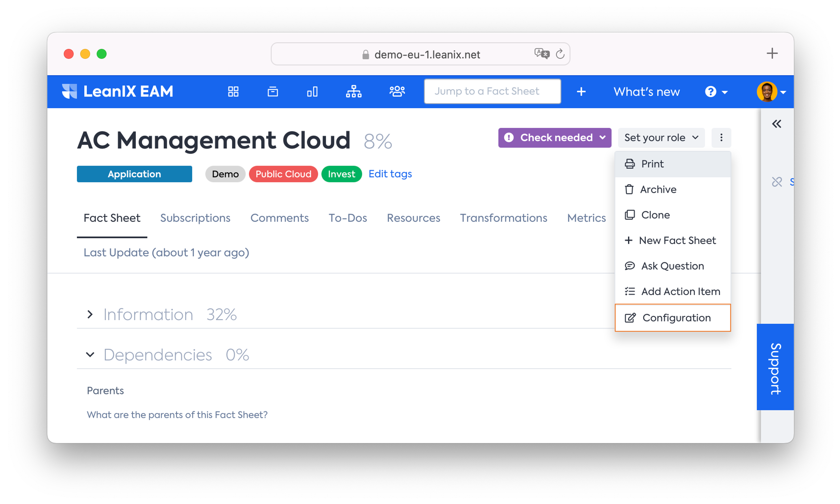Choose Archive from the actions menu
Image resolution: width=840 pixels, height=504 pixels.
(x=673, y=190)
